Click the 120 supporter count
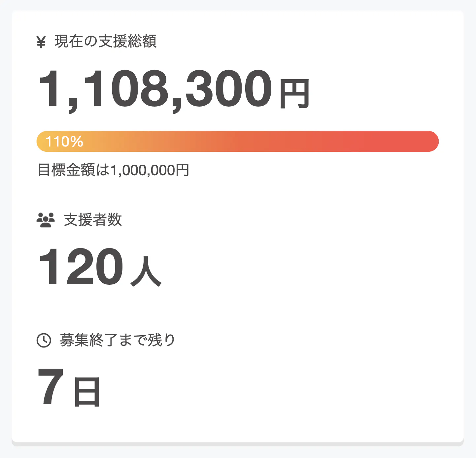The height and width of the screenshot is (458, 476). (81, 267)
